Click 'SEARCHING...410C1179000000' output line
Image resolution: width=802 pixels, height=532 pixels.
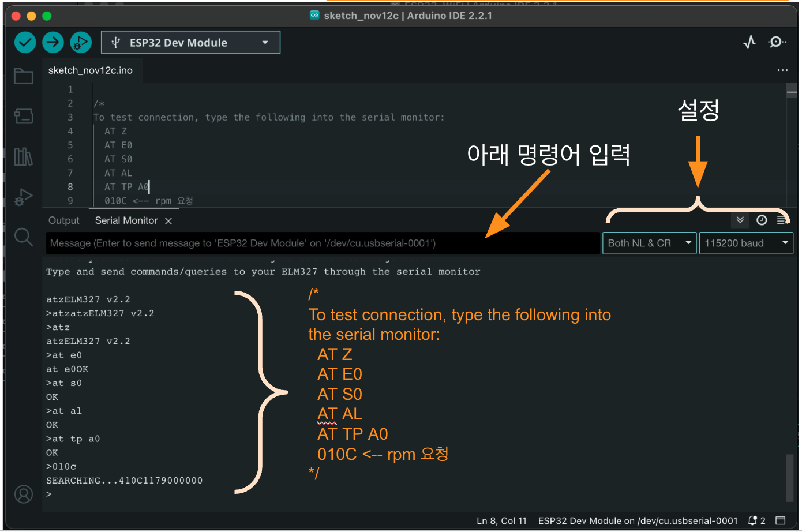click(x=124, y=481)
